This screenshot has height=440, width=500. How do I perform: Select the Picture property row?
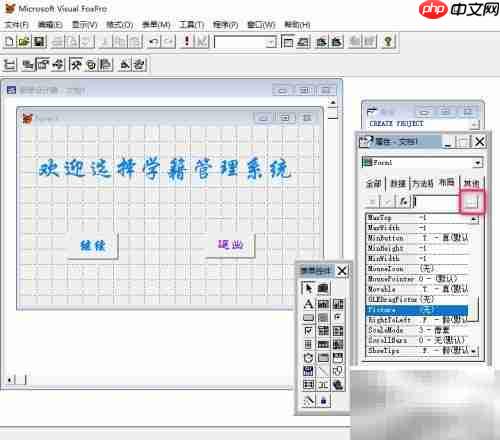tap(417, 310)
